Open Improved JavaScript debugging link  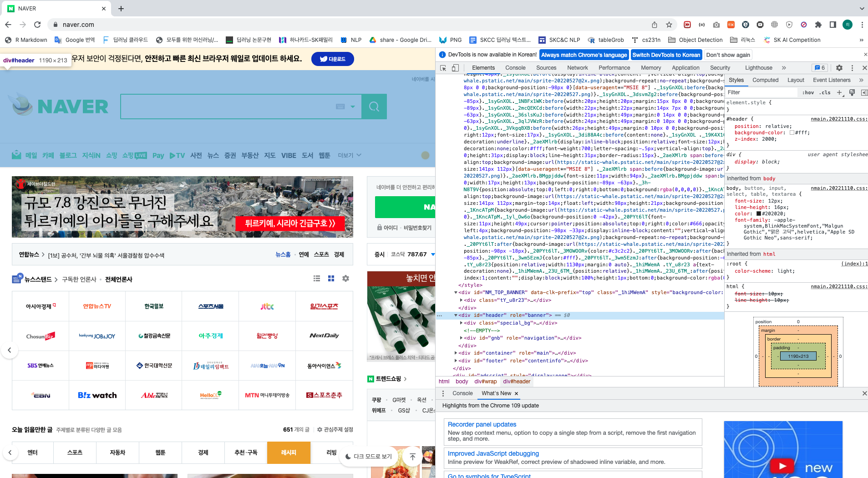pyautogui.click(x=493, y=453)
